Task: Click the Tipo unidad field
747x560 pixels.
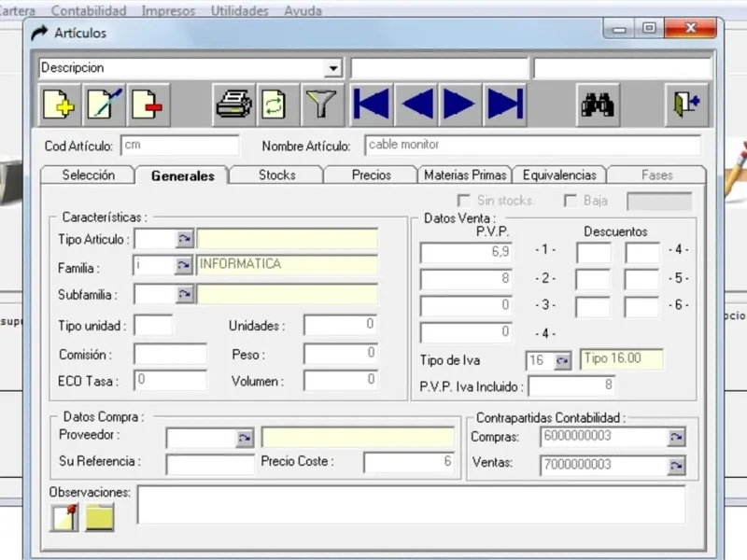Action: [153, 326]
